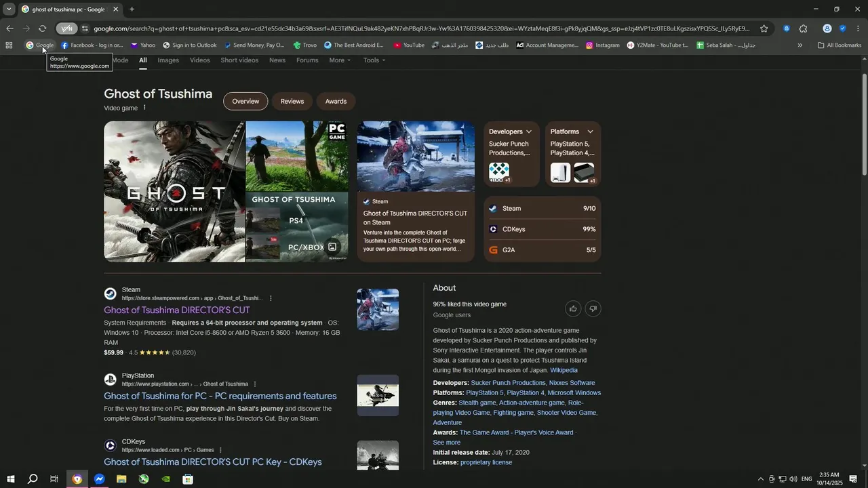868x488 pixels.
Task: Switch to the Forums search tab
Action: (307, 60)
